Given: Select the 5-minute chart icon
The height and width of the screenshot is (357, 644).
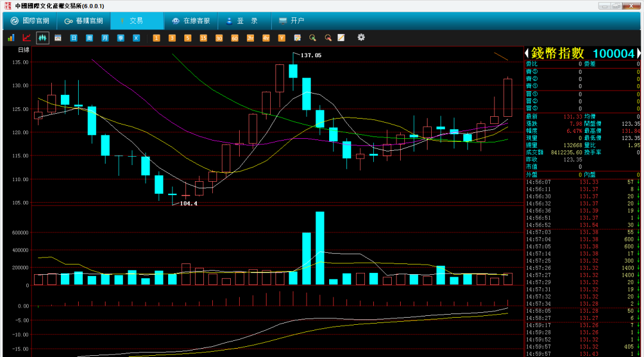Looking at the screenshot, I should (x=187, y=38).
